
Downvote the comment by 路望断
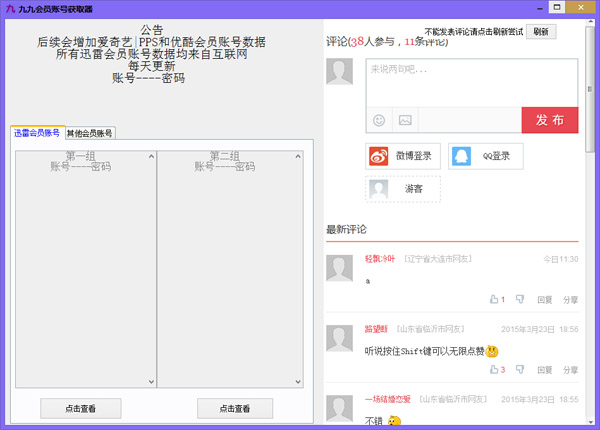521,369
